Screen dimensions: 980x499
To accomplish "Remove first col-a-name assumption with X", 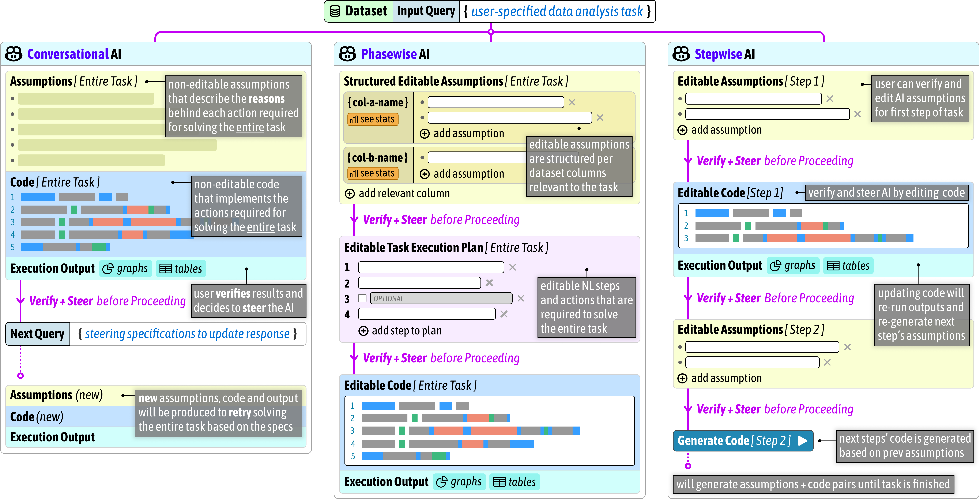I will pyautogui.click(x=572, y=102).
